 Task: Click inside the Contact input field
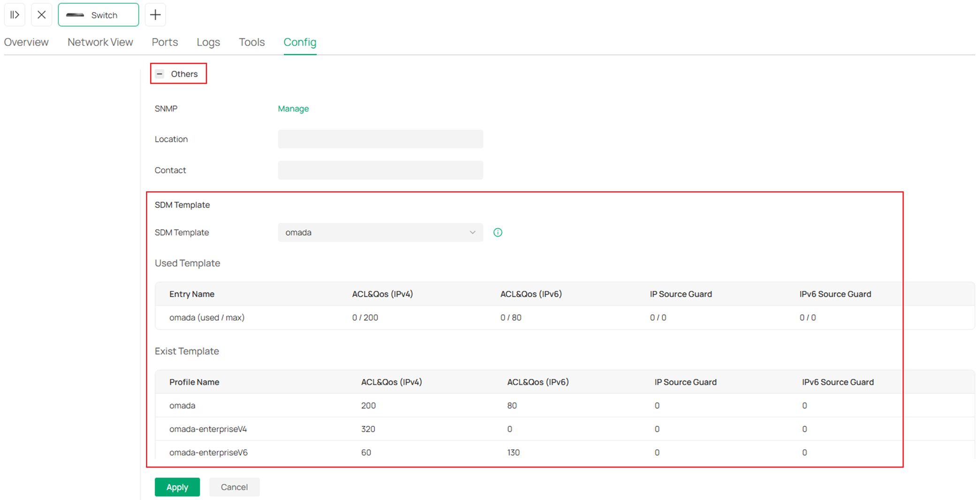tap(380, 170)
